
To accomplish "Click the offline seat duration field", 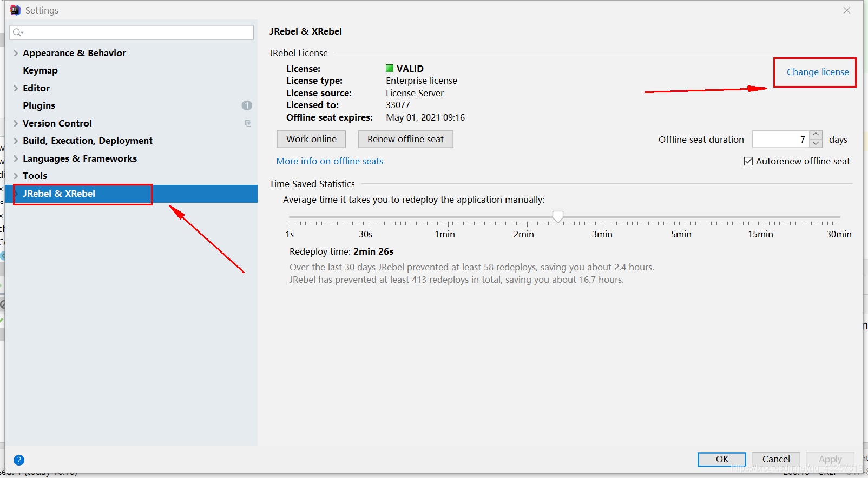I will click(x=781, y=140).
